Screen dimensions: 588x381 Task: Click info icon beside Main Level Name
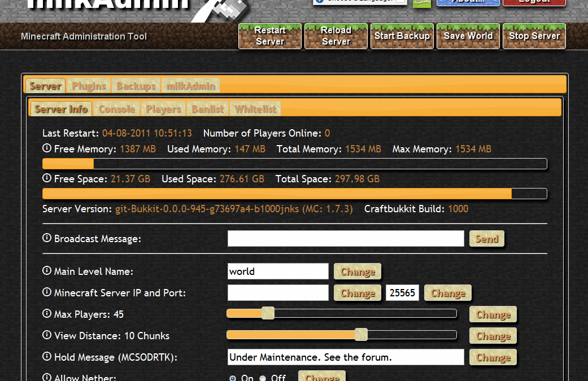[x=47, y=270]
